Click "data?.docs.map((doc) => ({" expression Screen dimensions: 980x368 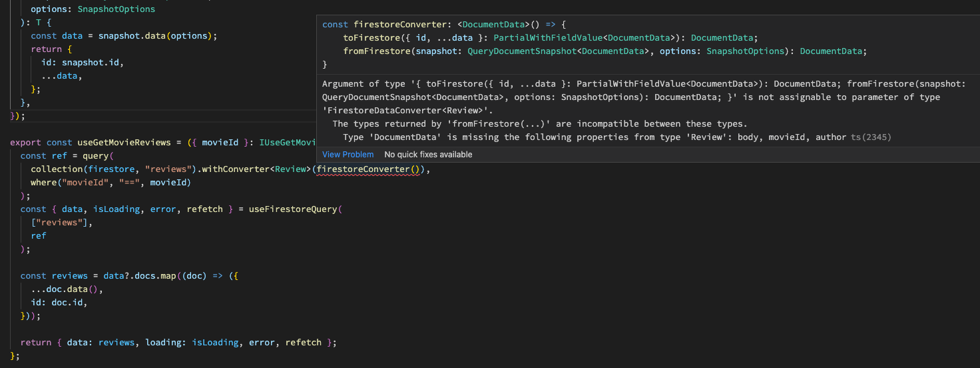(x=170, y=276)
